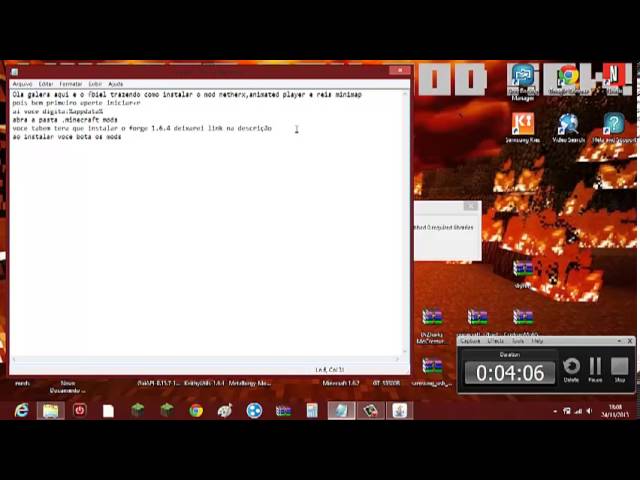Open the Help menu in the recorder

pyautogui.click(x=537, y=341)
